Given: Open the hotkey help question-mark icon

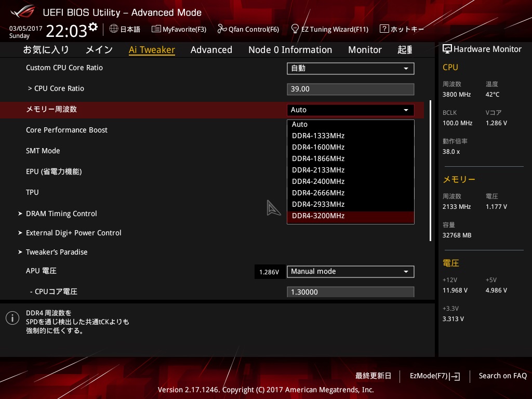Looking at the screenshot, I should pos(384,29).
